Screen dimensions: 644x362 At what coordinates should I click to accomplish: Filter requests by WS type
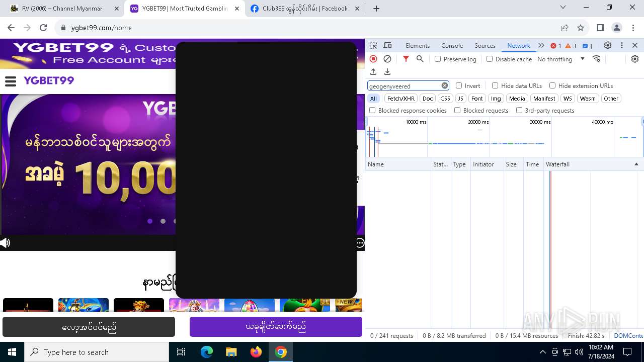(x=568, y=99)
